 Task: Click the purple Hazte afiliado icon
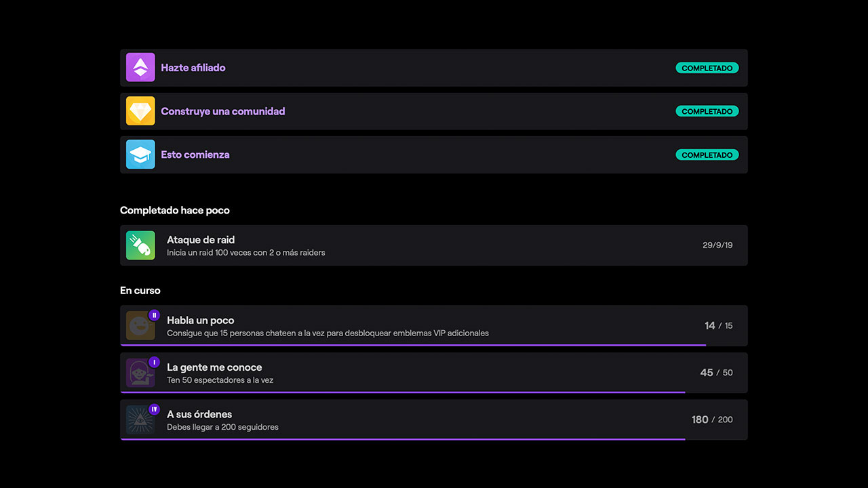click(140, 68)
